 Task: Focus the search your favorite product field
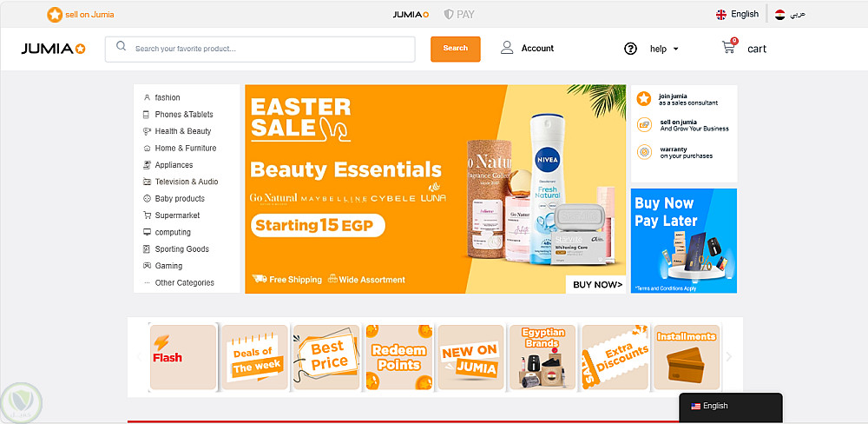pos(260,49)
